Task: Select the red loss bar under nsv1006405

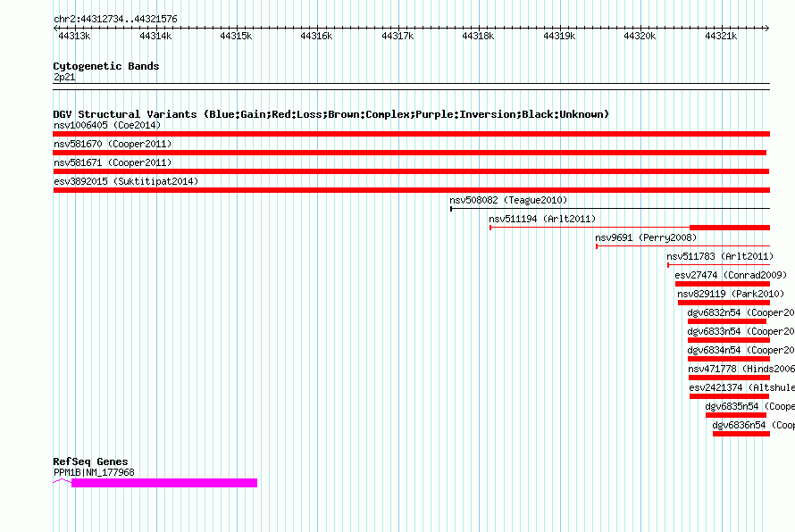Action: click(x=411, y=134)
